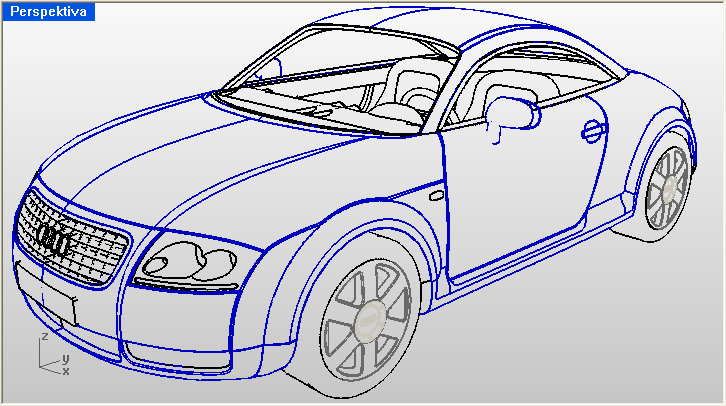
Task: Select the side marker light on fender
Action: 436,196
